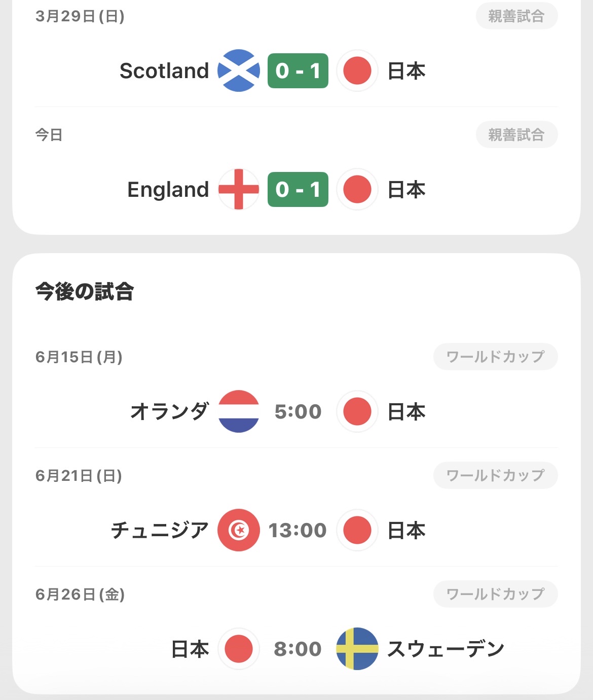593x700 pixels.
Task: Select the 親善試合 tag for 今日
Action: point(516,135)
